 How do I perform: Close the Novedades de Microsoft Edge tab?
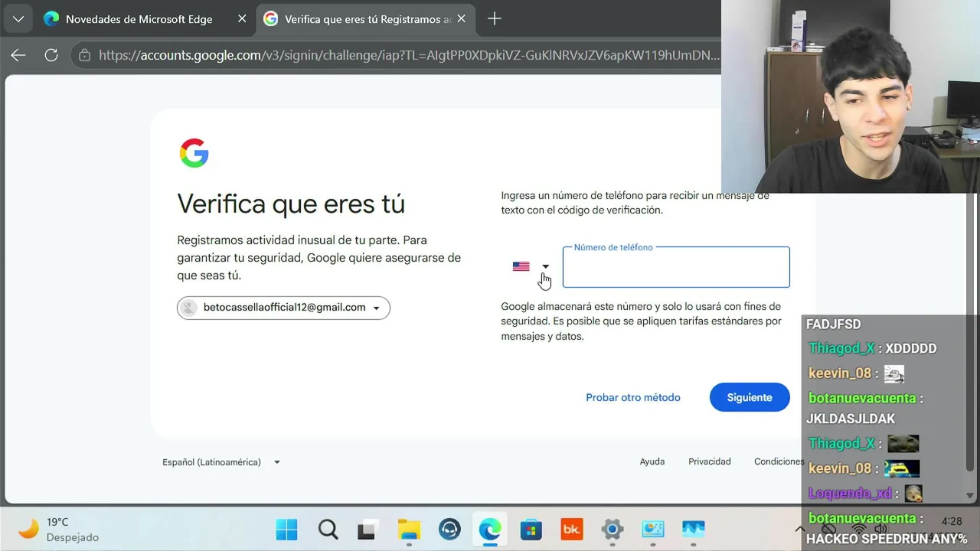tap(242, 19)
